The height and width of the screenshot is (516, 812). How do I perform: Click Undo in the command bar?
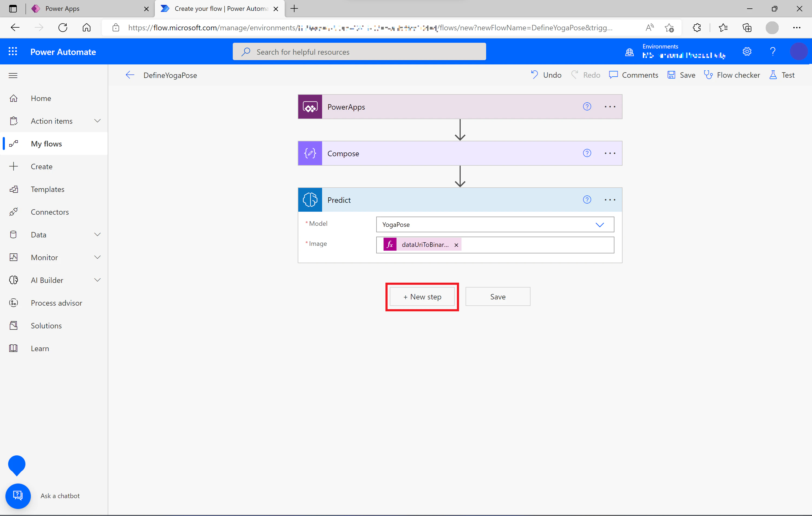click(546, 75)
